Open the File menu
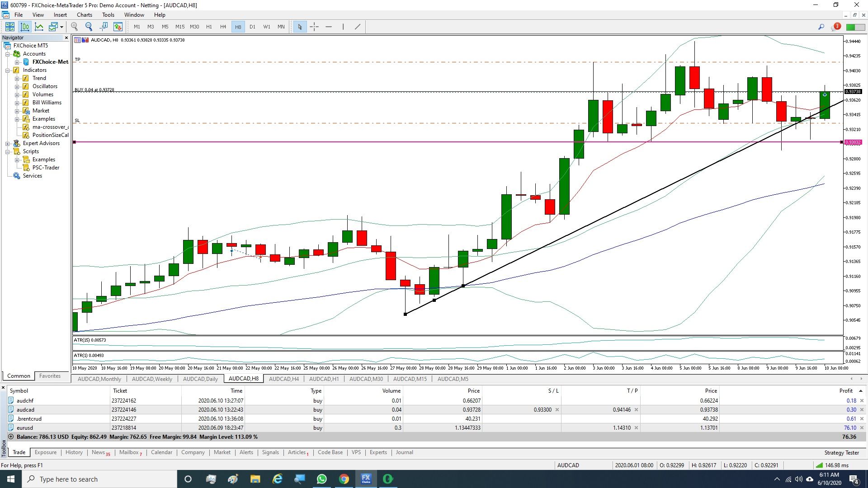 (x=19, y=14)
